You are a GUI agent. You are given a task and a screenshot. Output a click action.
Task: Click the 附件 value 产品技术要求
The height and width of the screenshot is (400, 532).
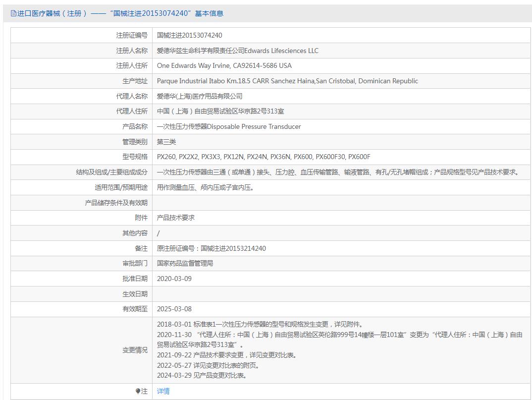pos(176,218)
